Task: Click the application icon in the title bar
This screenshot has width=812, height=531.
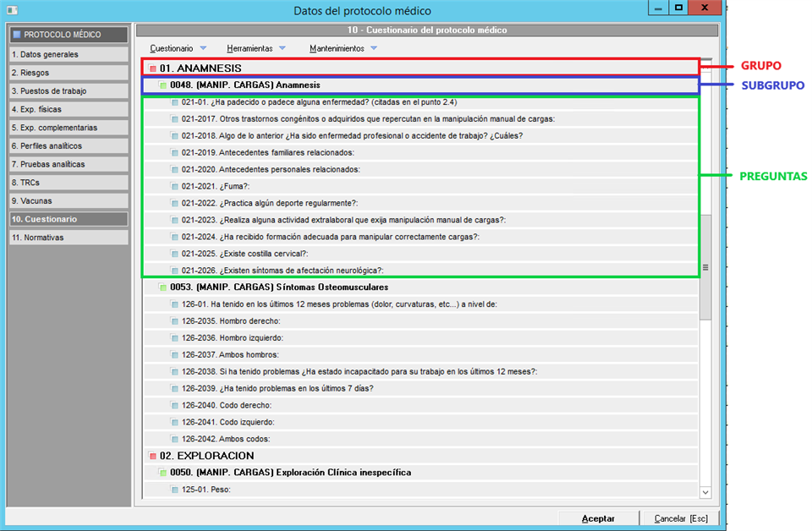Action: pyautogui.click(x=10, y=10)
